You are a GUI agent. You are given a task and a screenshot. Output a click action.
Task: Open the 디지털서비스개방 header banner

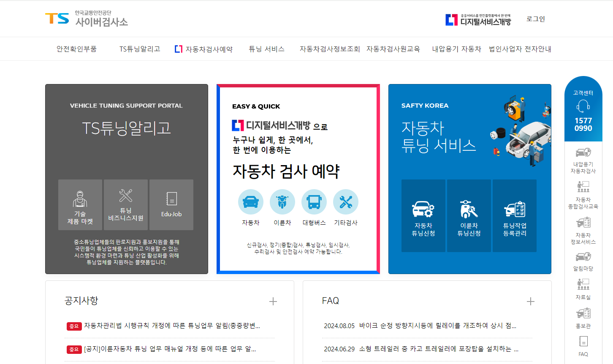pyautogui.click(x=478, y=19)
